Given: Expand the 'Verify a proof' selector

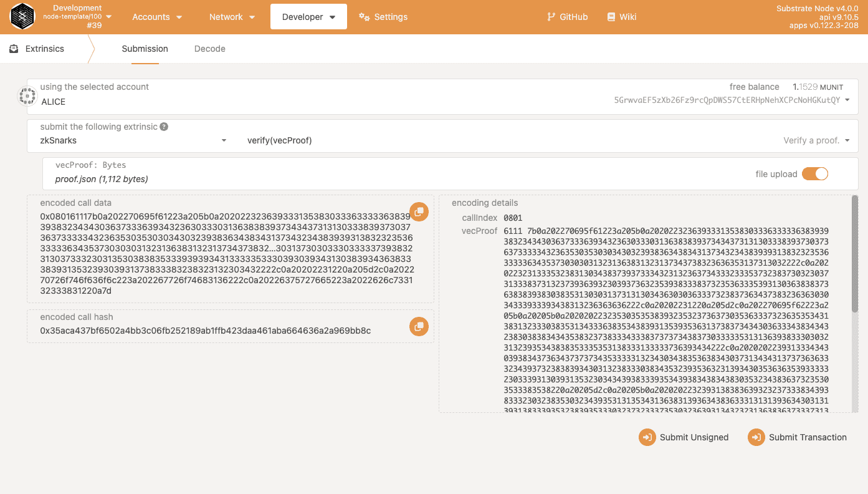Looking at the screenshot, I should point(816,140).
